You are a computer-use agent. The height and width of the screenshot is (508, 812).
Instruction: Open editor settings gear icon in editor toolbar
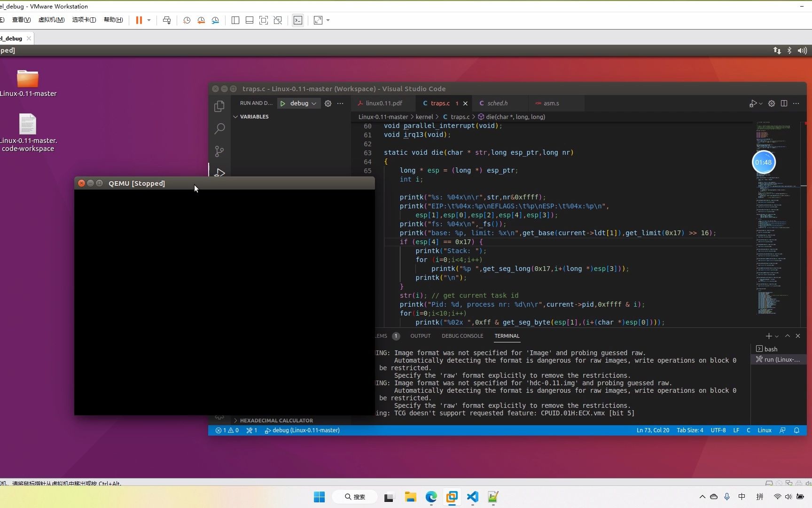click(x=772, y=103)
